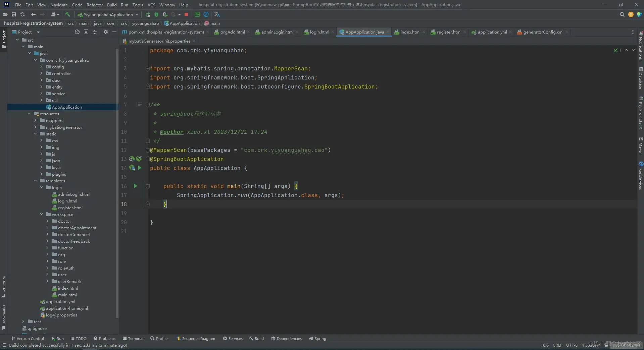Open the RestServices tool window
Screen dimensions: 644x350
point(641,176)
